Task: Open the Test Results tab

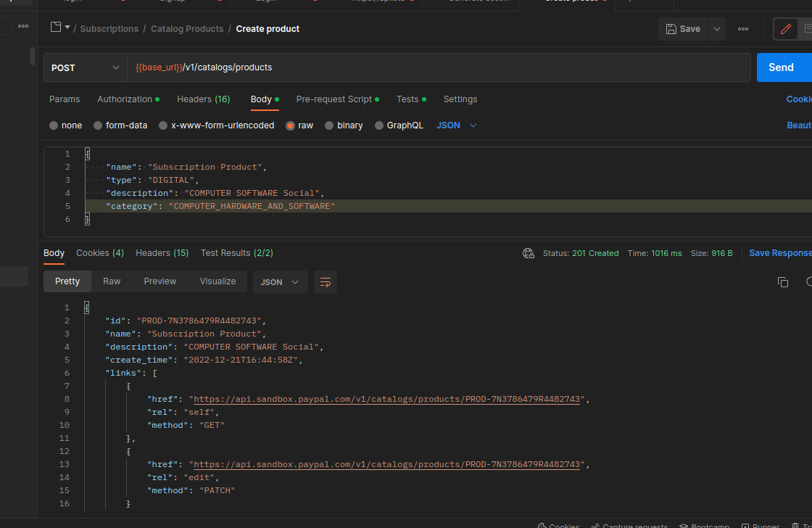Action: [236, 253]
